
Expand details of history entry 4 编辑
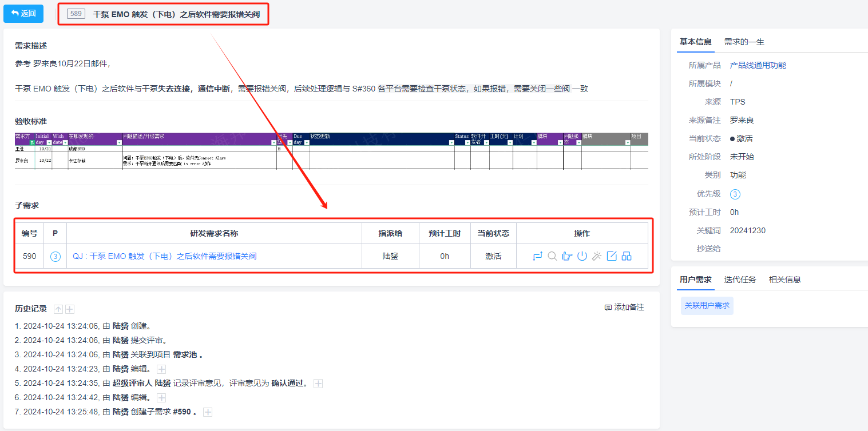(x=161, y=369)
